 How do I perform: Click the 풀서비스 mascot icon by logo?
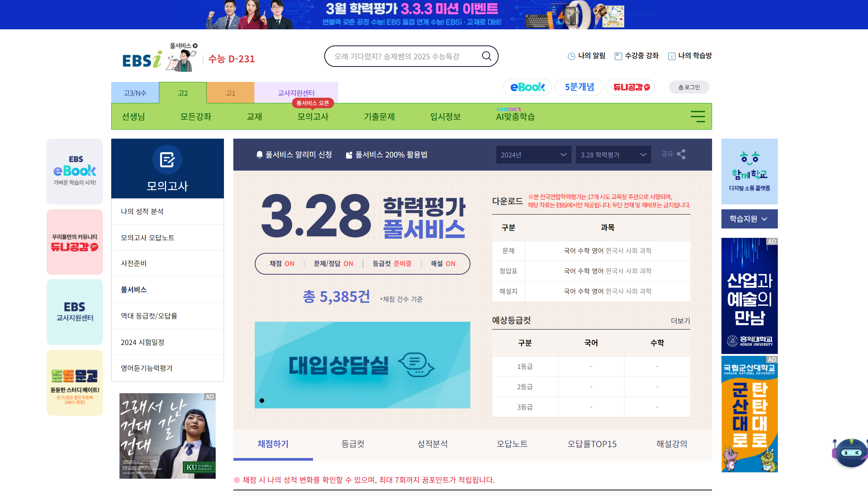coord(183,57)
